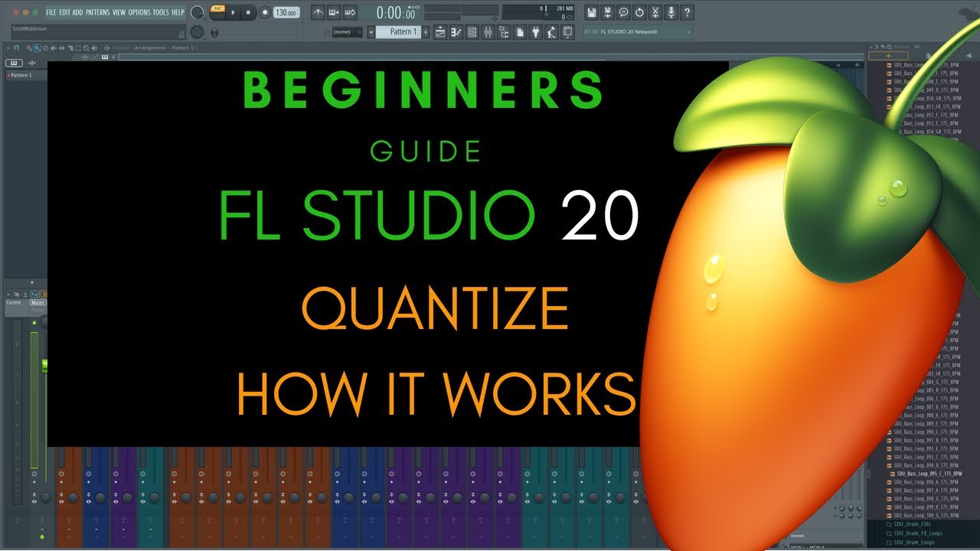Open the project picker pages icon

[519, 32]
